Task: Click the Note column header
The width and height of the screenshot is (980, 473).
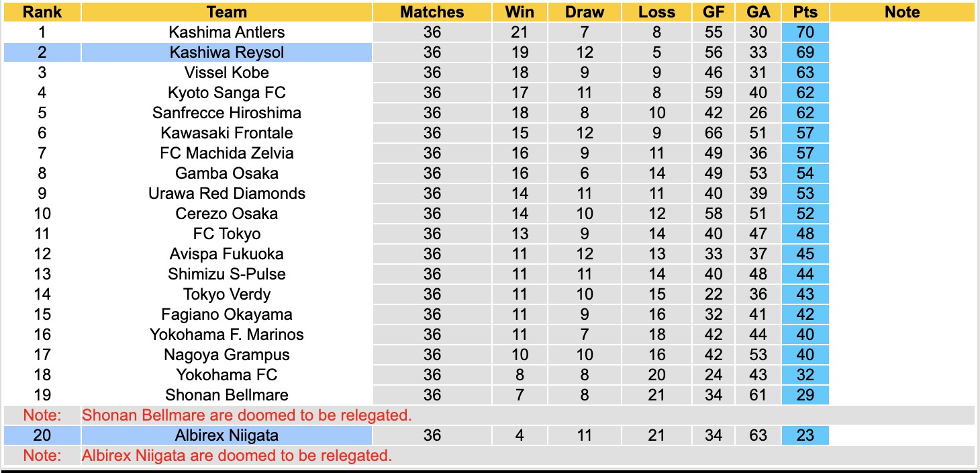Action: click(x=902, y=12)
